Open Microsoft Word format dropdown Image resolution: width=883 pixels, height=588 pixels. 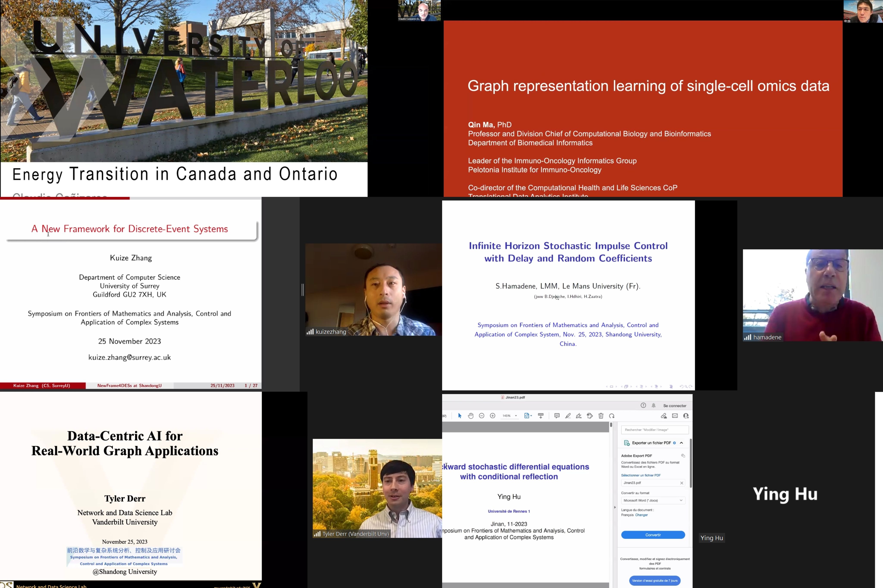click(653, 500)
